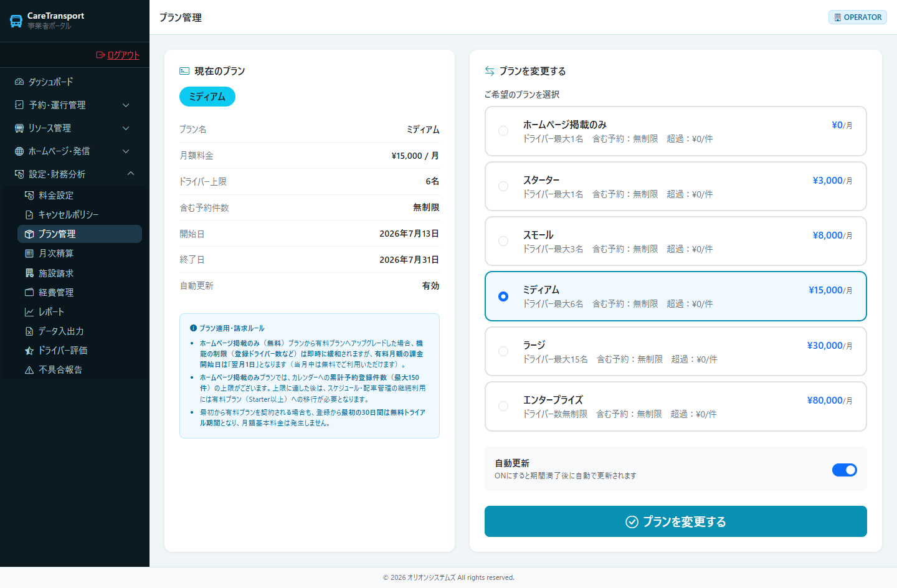Click the OPERATOR role badge
The image size is (897, 588).
(x=858, y=17)
